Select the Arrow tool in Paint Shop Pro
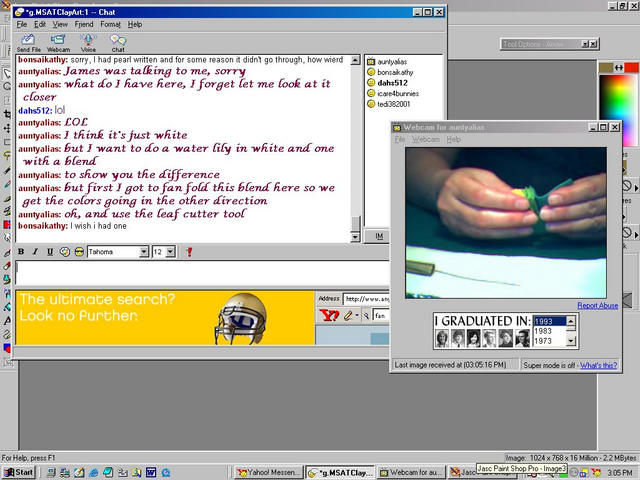640x480 pixels. coord(7,73)
